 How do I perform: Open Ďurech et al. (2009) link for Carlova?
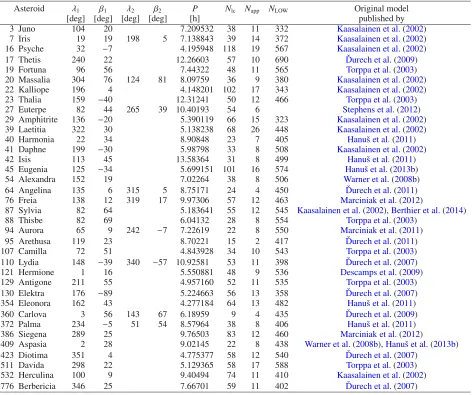coord(381,314)
